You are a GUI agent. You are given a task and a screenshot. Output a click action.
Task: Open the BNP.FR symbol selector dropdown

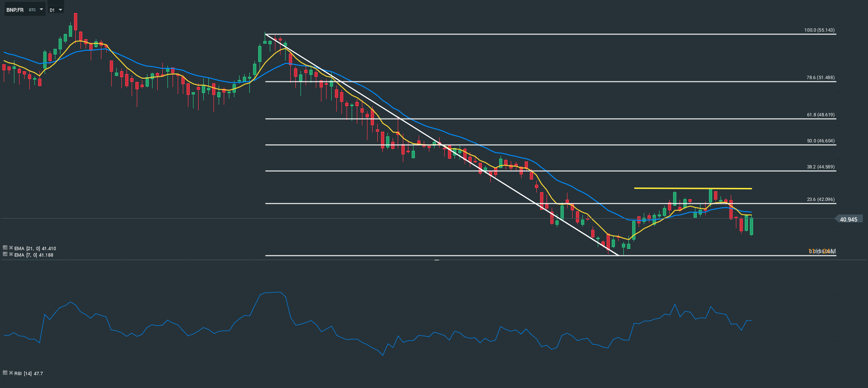(x=25, y=9)
